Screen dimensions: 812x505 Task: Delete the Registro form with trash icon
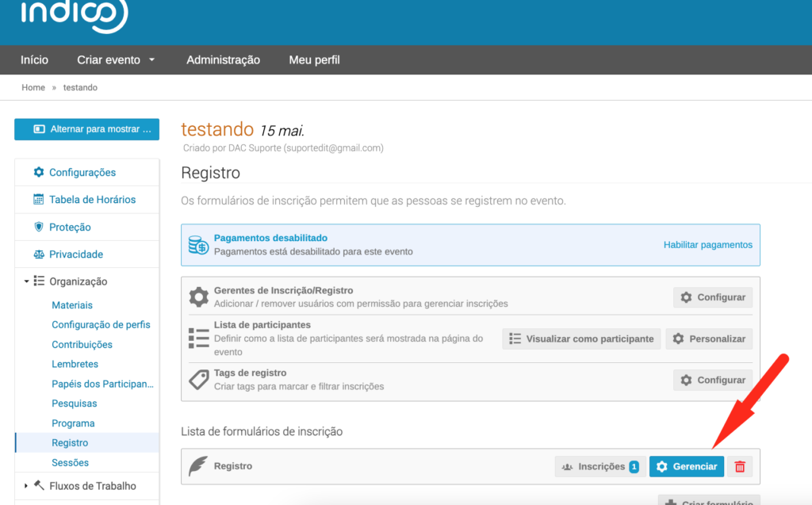tap(740, 467)
